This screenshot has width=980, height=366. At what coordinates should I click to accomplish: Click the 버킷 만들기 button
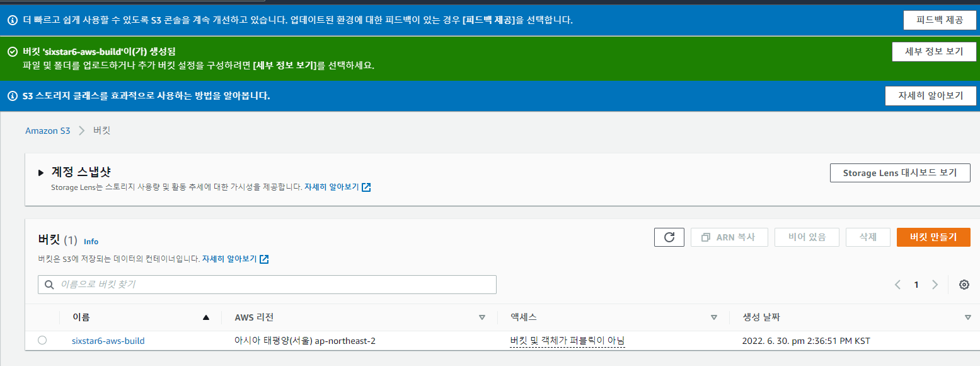pyautogui.click(x=933, y=237)
